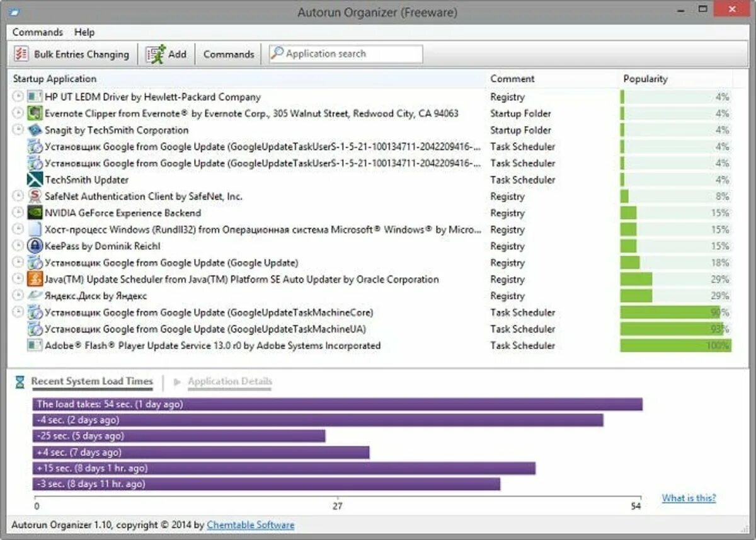Expand the Яндекс.Диск entry
Viewport: 756px width, 540px height.
click(x=18, y=295)
